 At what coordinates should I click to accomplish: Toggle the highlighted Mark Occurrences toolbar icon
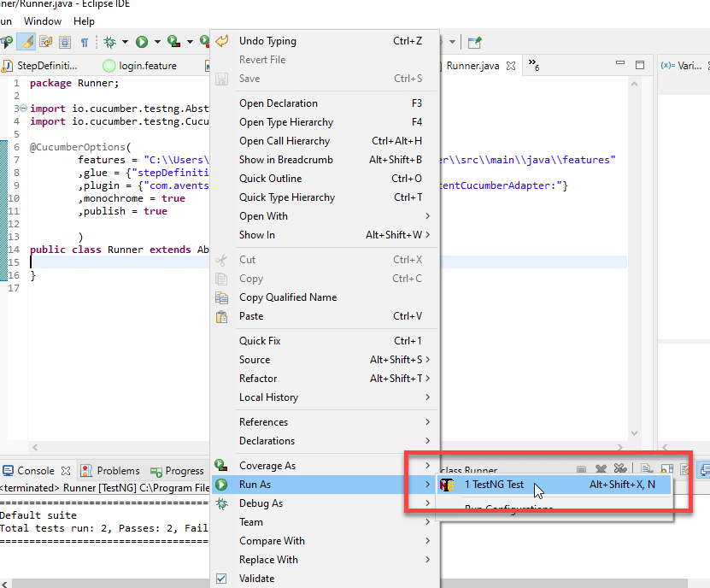point(26,41)
